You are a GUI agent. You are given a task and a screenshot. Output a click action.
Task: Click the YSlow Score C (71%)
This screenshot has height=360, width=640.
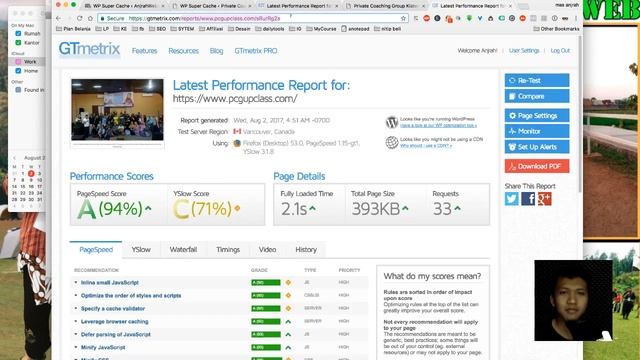click(x=206, y=209)
